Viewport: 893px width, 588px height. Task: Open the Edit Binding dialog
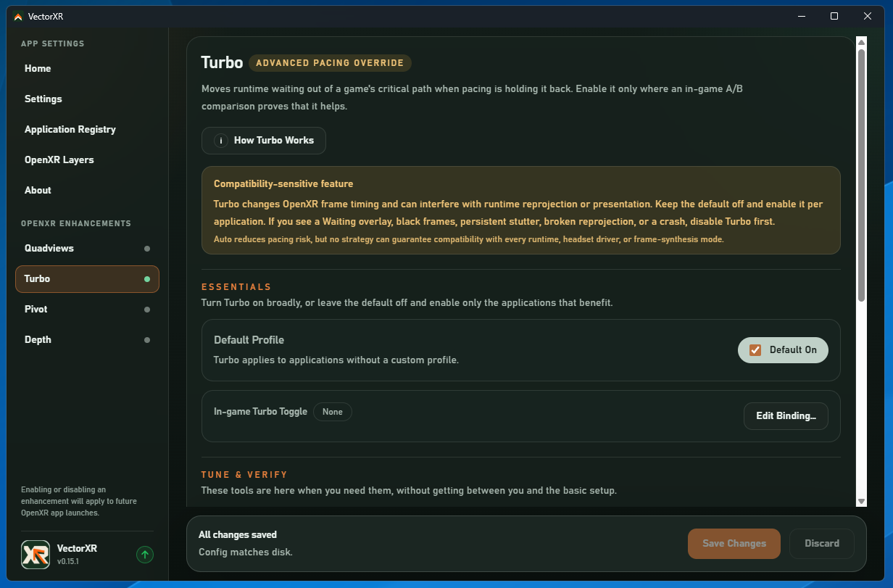pos(786,416)
